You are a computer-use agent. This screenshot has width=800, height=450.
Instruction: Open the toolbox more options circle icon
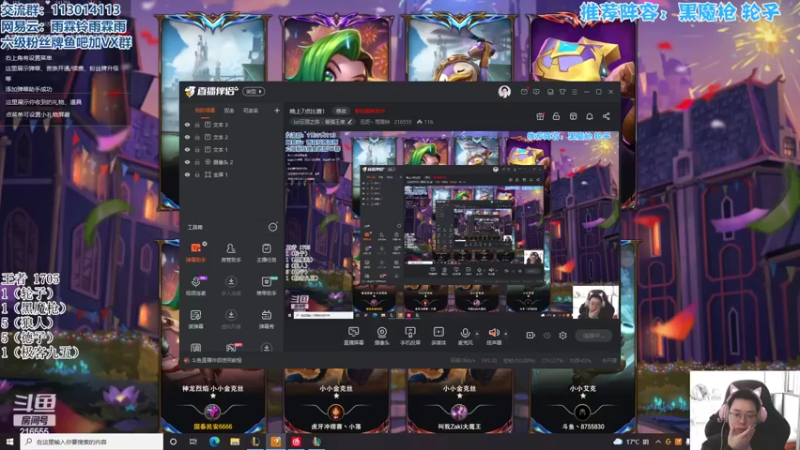(x=272, y=227)
